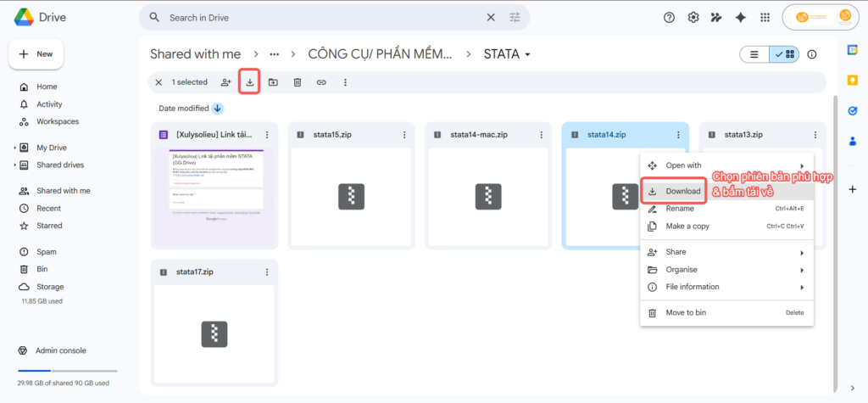This screenshot has height=403, width=868.
Task: Click the bin icon in the selection toolbar
Action: tap(298, 82)
